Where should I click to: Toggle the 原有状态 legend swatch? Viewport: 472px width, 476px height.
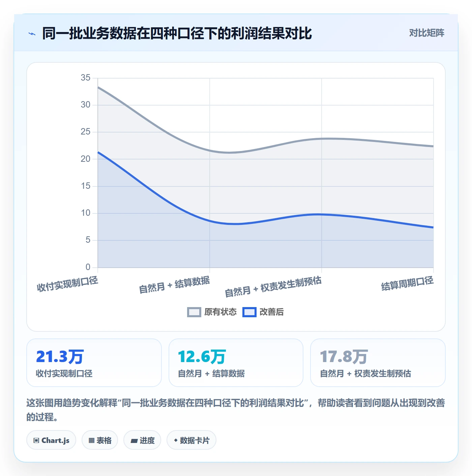[x=194, y=312]
